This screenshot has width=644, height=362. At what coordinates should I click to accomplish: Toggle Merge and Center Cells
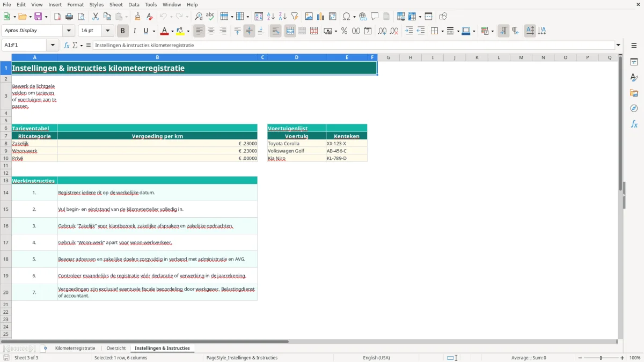point(290,31)
